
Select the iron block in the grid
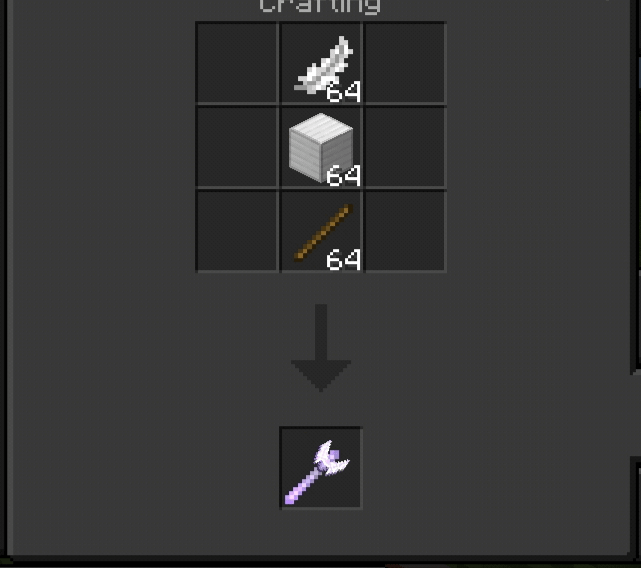pos(321,147)
